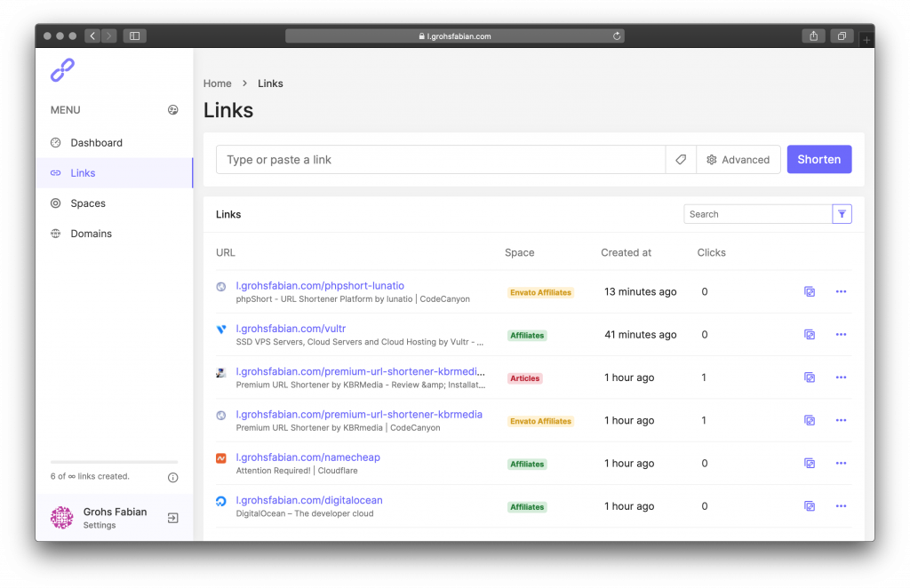910x588 pixels.
Task: Click the Namecheap favicon icon
Action: coord(221,458)
